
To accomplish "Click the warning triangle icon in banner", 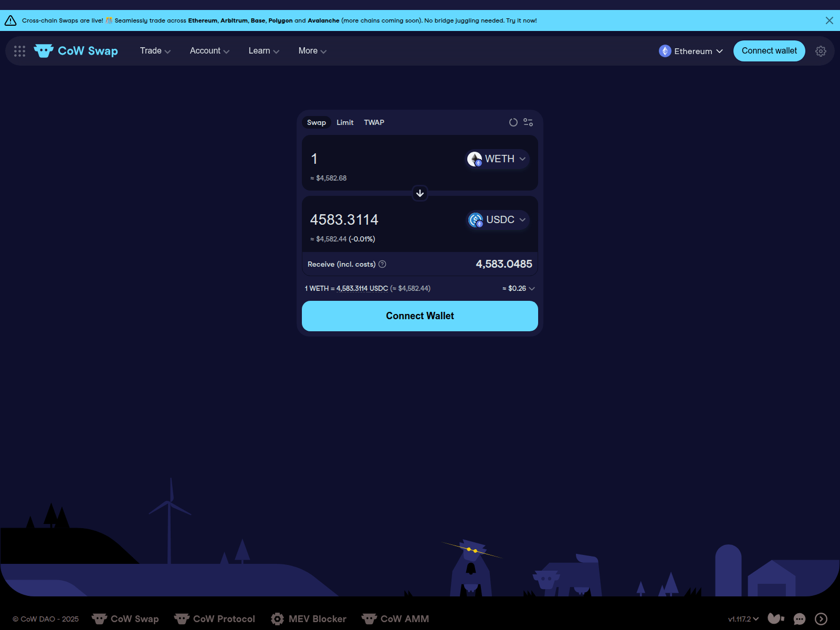I will pos(10,20).
